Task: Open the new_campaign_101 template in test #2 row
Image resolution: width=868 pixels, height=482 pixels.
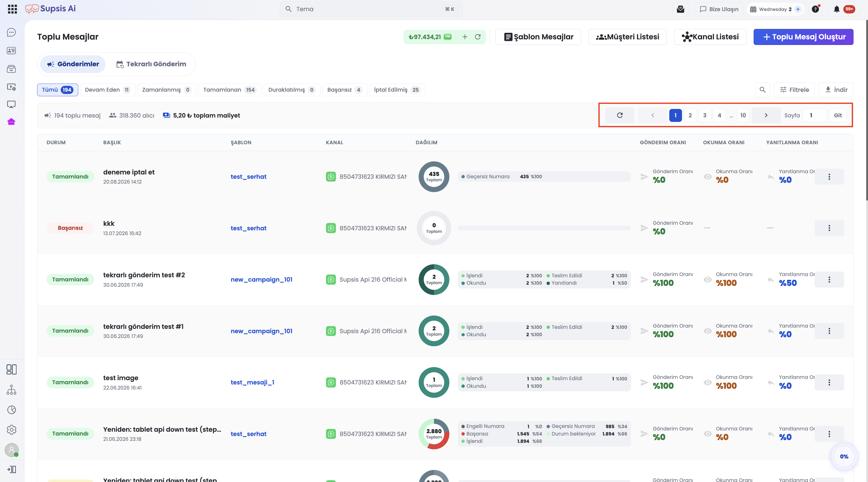Action: [x=261, y=279]
